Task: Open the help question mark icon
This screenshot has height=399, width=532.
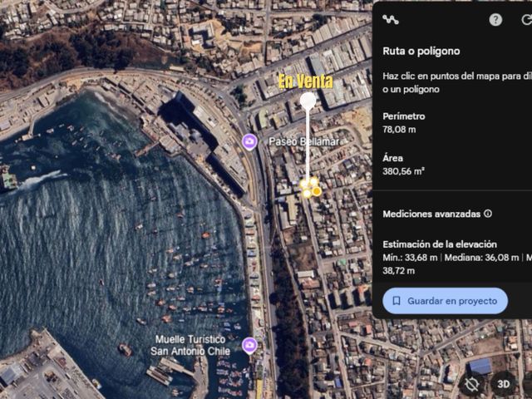Action: [x=495, y=20]
